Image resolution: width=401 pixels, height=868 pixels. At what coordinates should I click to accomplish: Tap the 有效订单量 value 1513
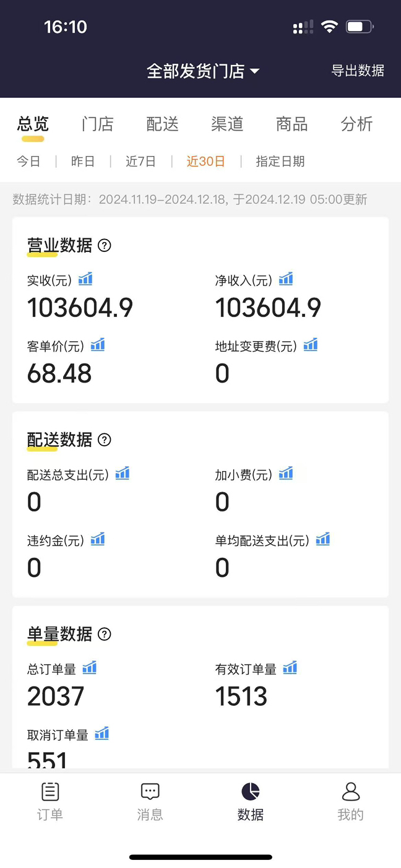[242, 697]
